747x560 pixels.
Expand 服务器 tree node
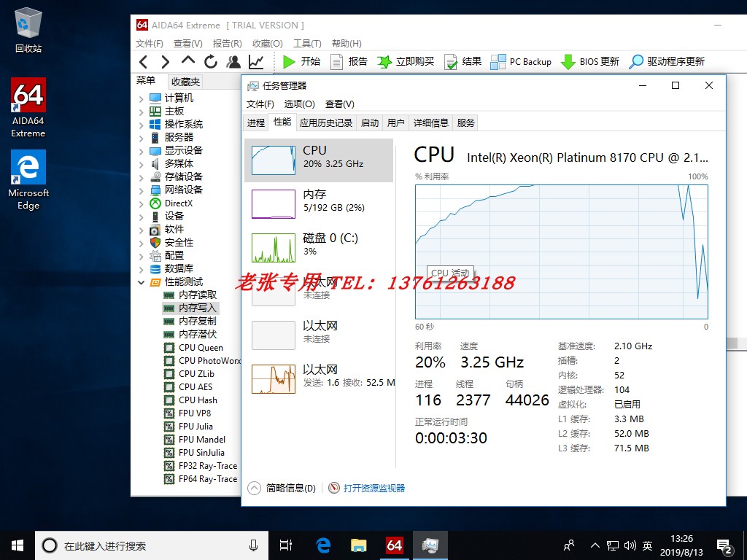click(x=141, y=138)
